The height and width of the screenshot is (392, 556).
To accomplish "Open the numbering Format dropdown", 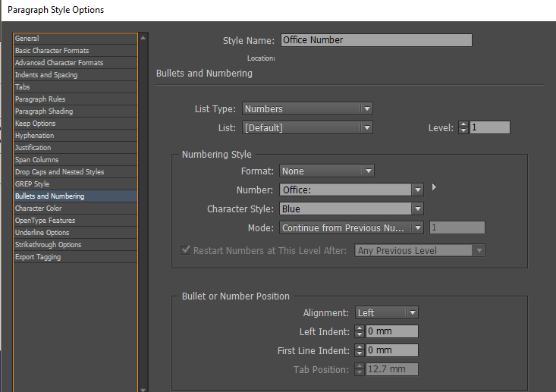I will point(327,171).
